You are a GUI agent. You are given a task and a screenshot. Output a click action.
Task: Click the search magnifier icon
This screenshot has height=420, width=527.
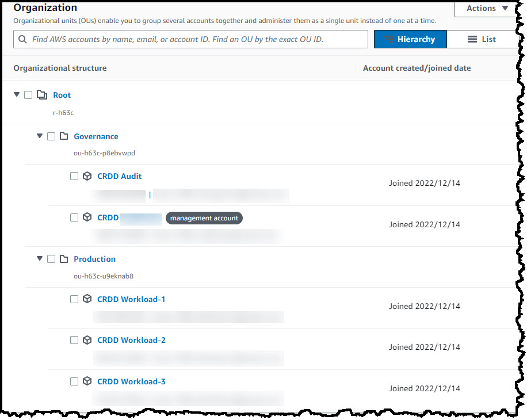(22, 39)
